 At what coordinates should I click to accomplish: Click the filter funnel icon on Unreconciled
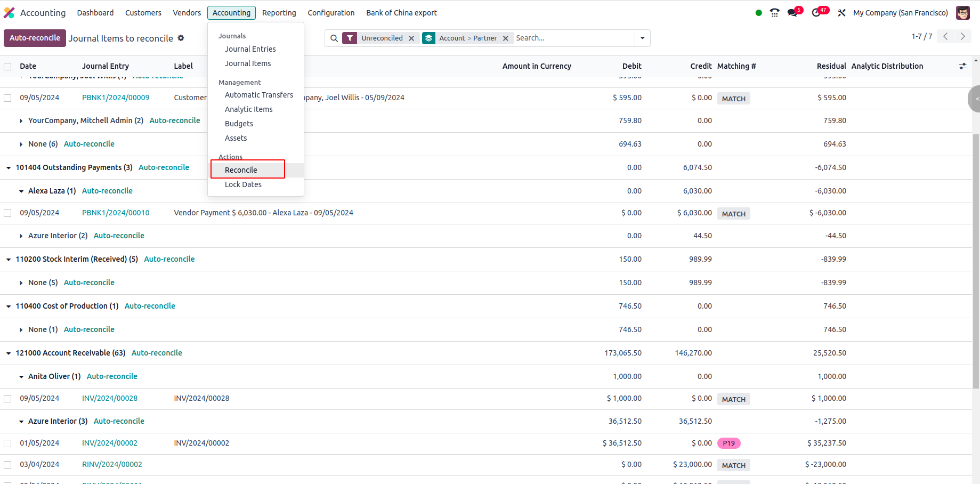tap(350, 38)
